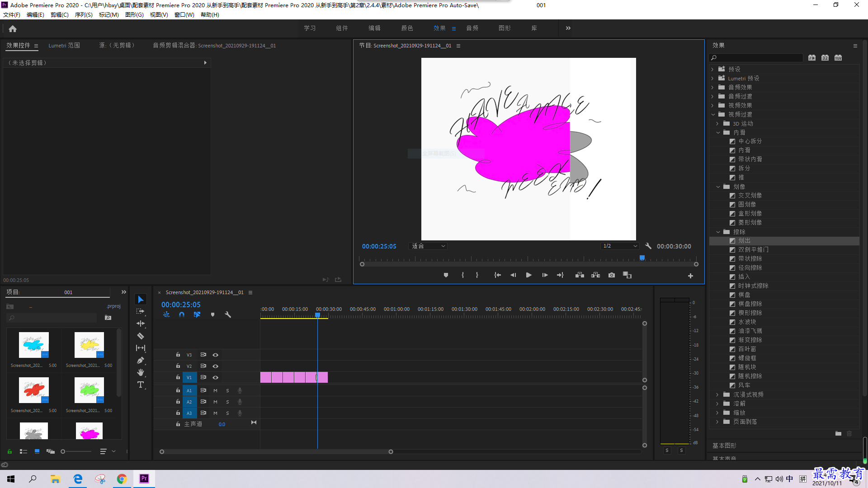Open the 窗口(W) menu
This screenshot has width=868, height=488.
point(184,15)
